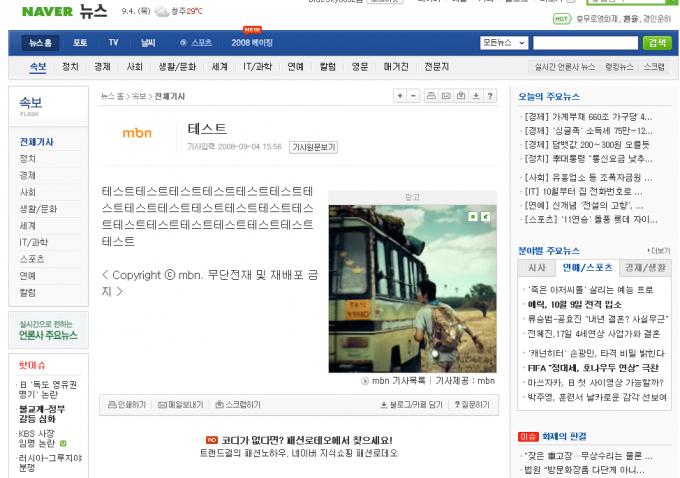The width and height of the screenshot is (680, 478).
Task: Select 전체기사 in the left sidebar
Action: tap(36, 142)
